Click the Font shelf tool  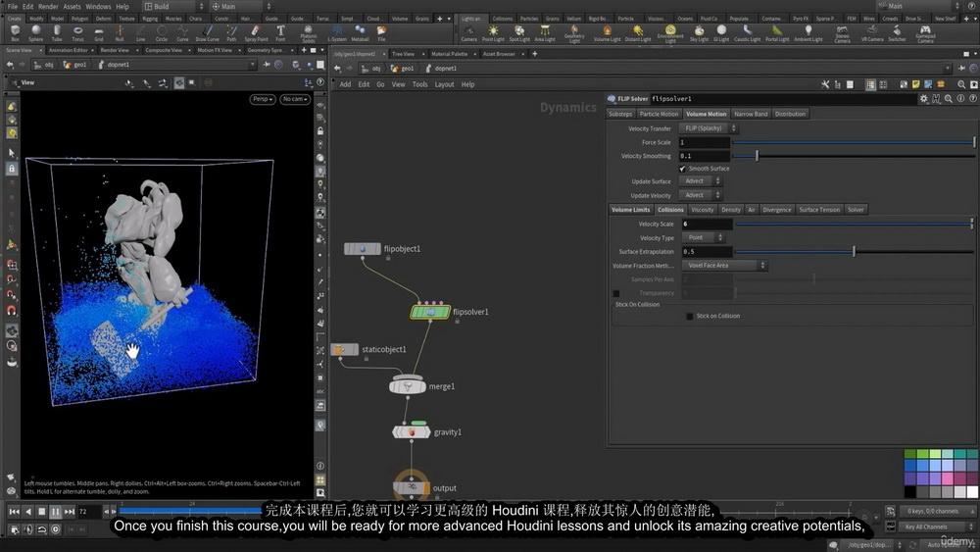280,33
